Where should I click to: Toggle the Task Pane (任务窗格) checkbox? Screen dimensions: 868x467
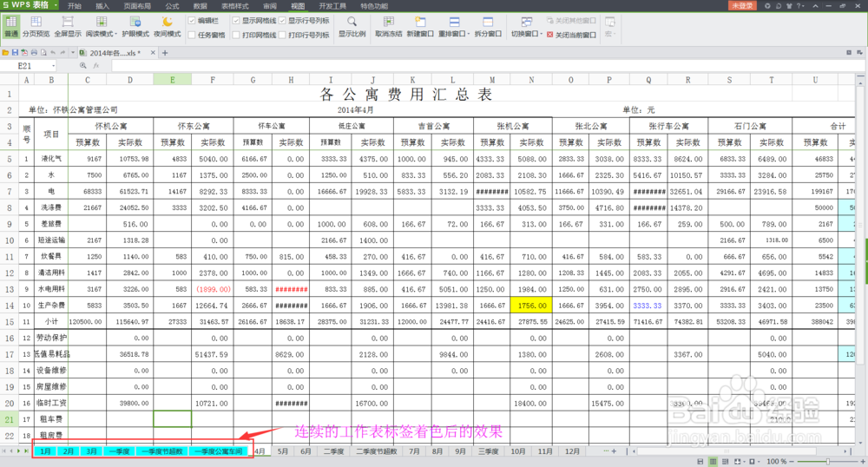192,35
